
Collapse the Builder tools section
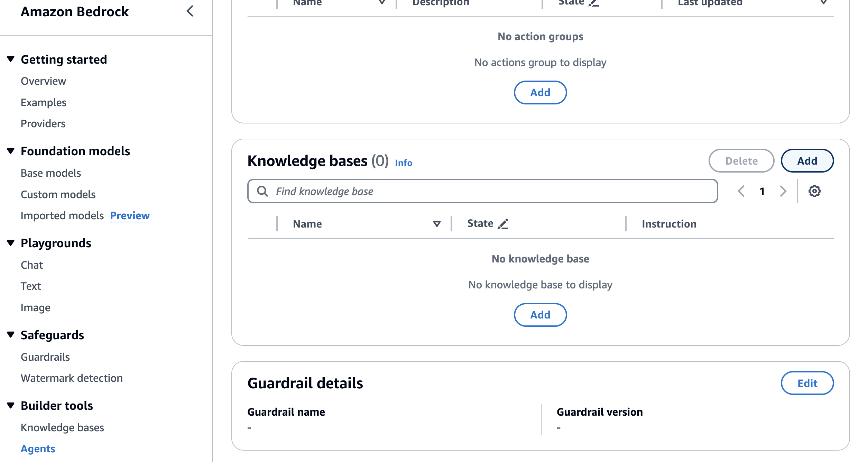pos(11,405)
